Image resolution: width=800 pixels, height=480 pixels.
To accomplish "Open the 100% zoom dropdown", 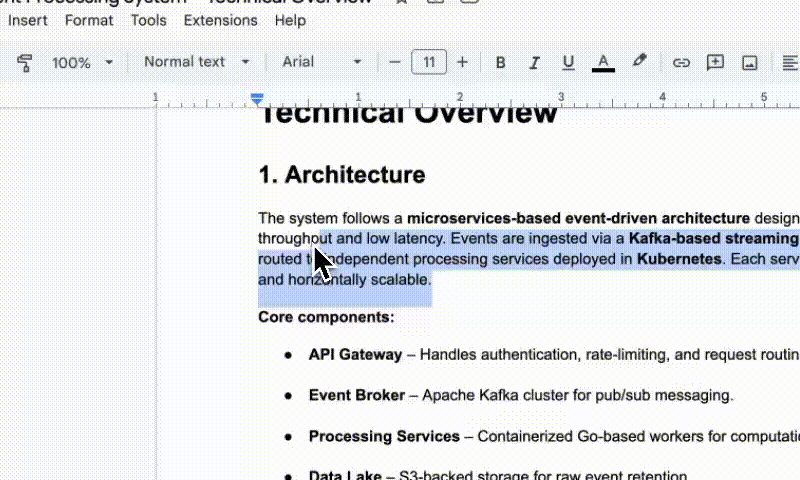I will tap(82, 62).
